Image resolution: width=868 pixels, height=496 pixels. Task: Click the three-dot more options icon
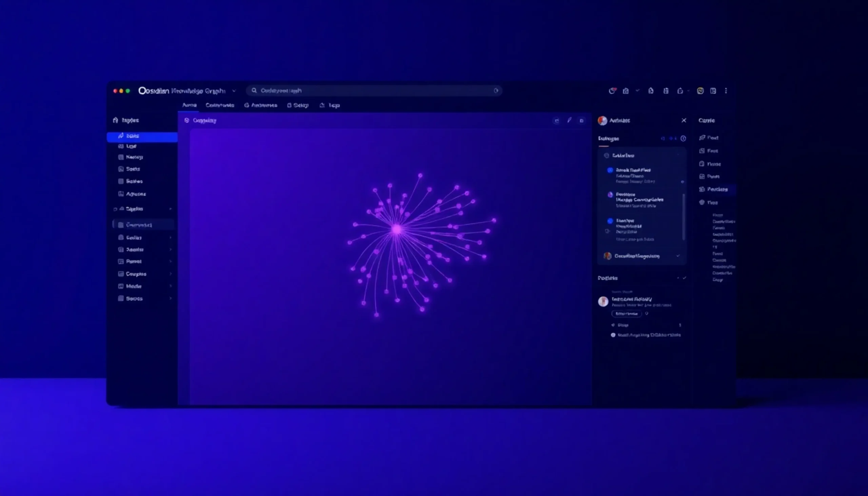(726, 91)
